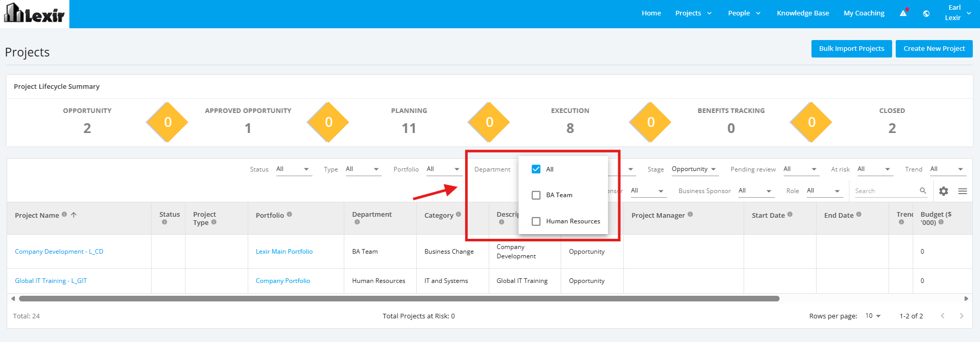Image resolution: width=980 pixels, height=342 pixels.
Task: Click the globe language icon
Action: click(x=926, y=13)
